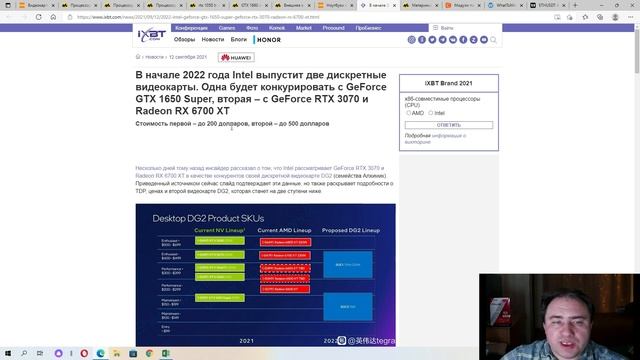Switch to the Модули browser tab

(462, 5)
